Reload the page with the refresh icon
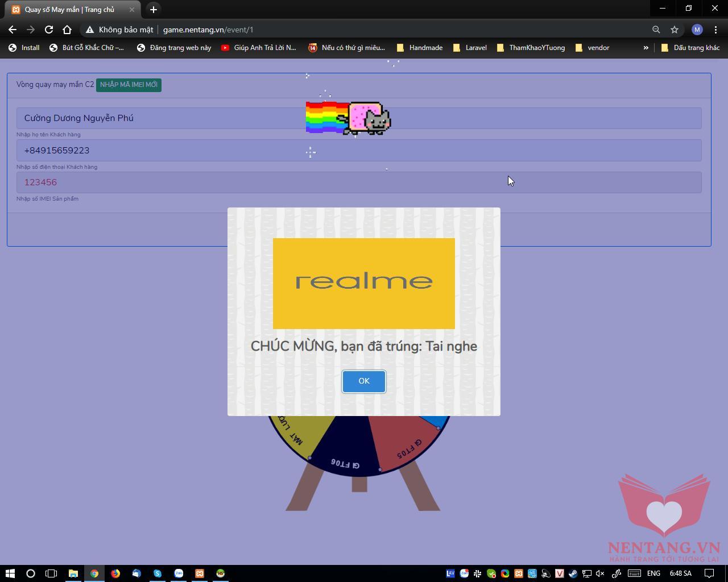 coord(49,30)
